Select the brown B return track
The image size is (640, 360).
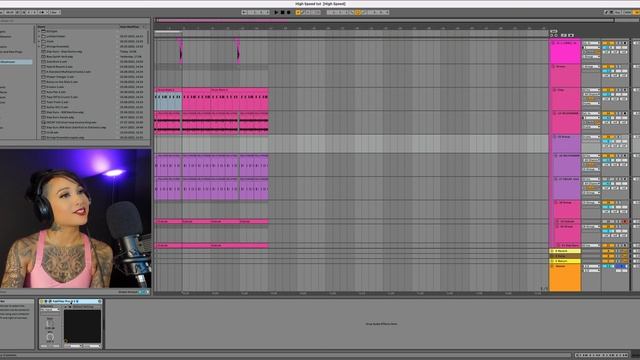(x=565, y=256)
